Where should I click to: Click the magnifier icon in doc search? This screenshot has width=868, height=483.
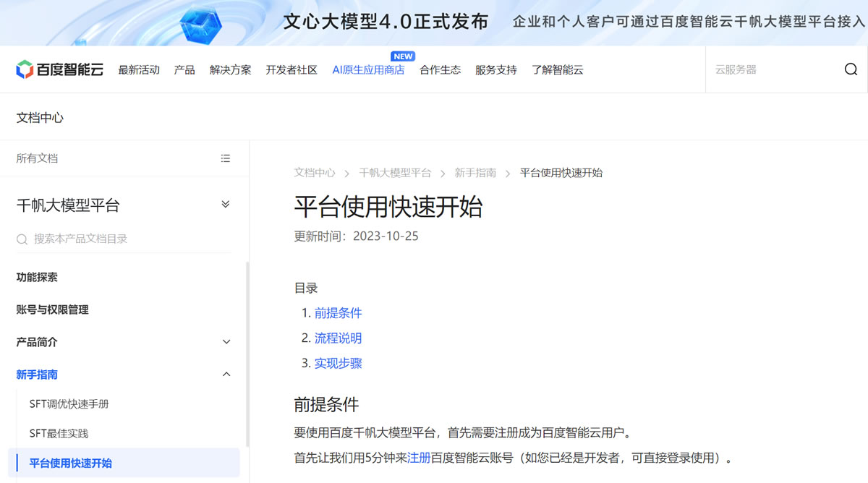[22, 239]
